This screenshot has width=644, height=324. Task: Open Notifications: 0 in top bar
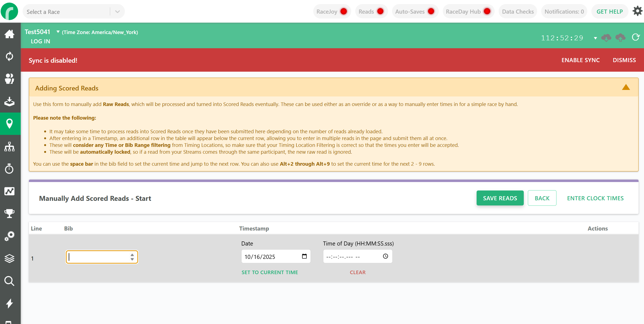[564, 11]
